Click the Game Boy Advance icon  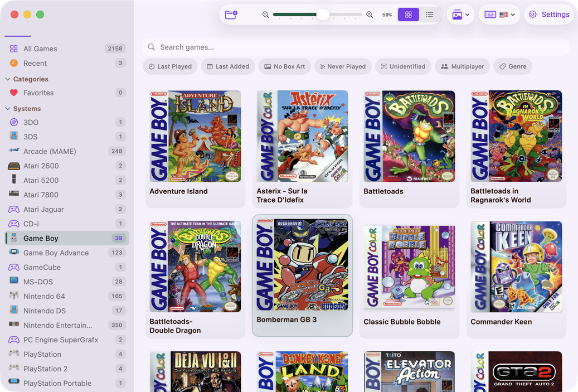tap(13, 252)
